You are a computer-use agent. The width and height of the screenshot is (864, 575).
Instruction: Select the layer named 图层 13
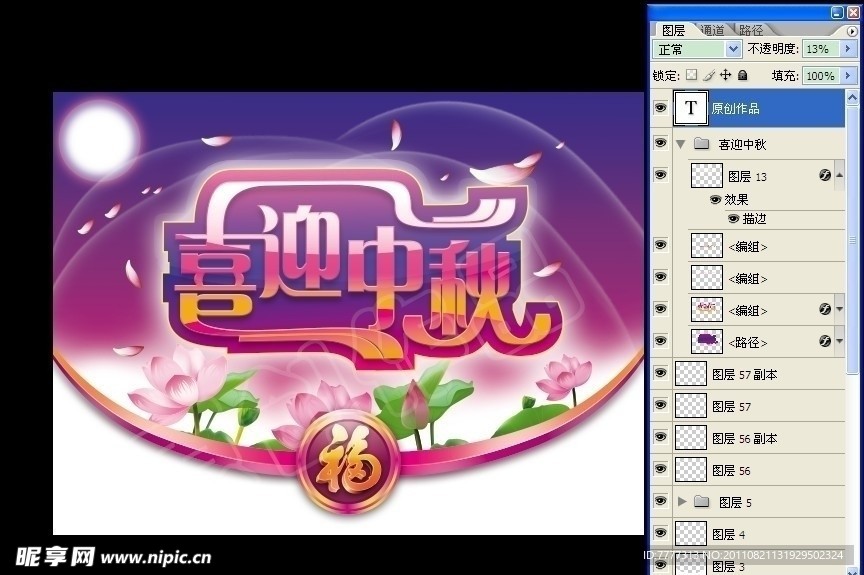747,176
